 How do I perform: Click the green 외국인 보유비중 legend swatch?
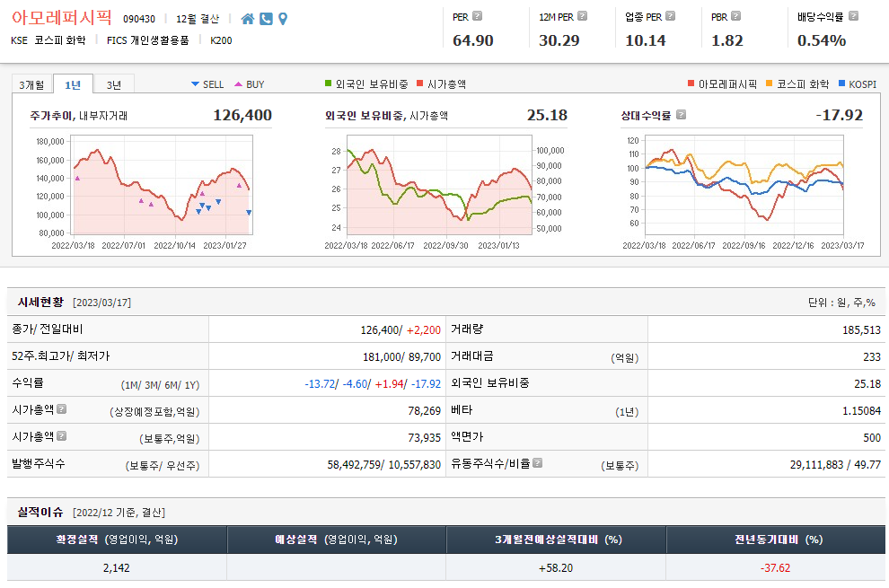point(329,83)
